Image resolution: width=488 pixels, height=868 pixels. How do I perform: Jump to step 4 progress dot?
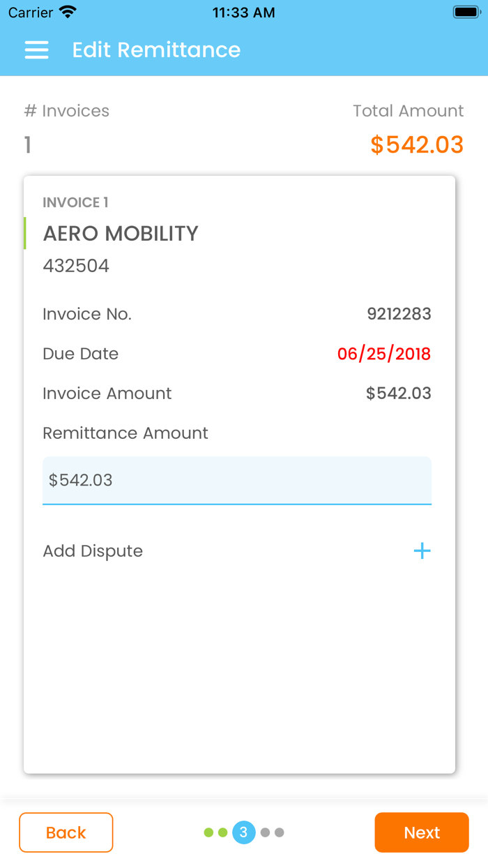pyautogui.click(x=265, y=832)
